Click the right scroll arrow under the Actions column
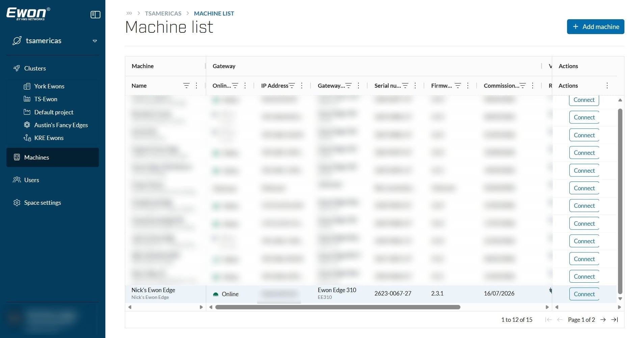The height and width of the screenshot is (338, 644). pyautogui.click(x=619, y=307)
